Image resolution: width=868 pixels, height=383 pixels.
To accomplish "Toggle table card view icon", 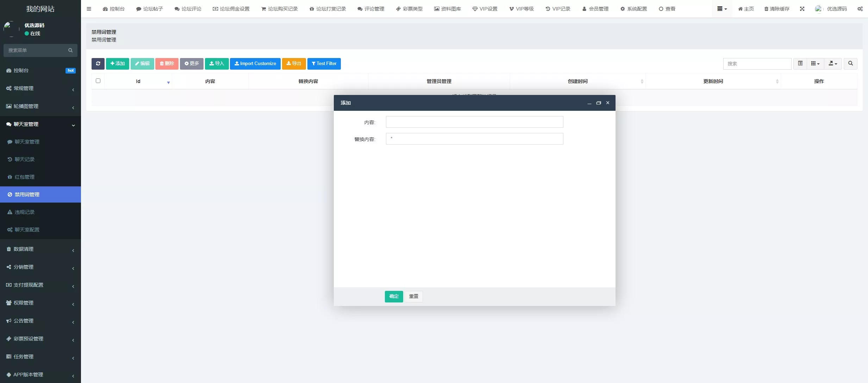I will pyautogui.click(x=800, y=64).
